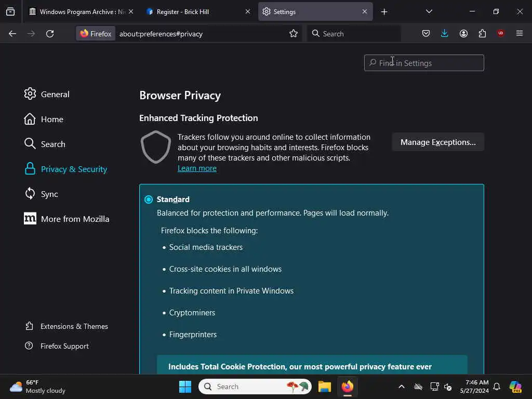Click the Browser Privacy heading

180,96
